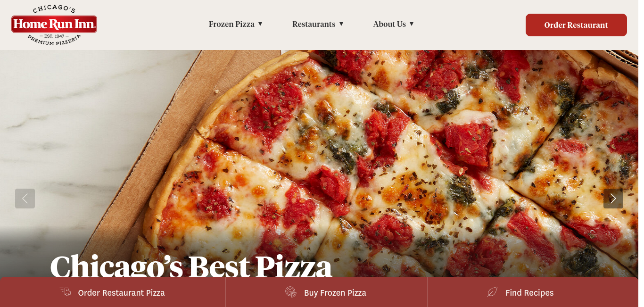Select the Buy Frozen Pizza link text
The image size is (644, 307).
[x=335, y=293]
